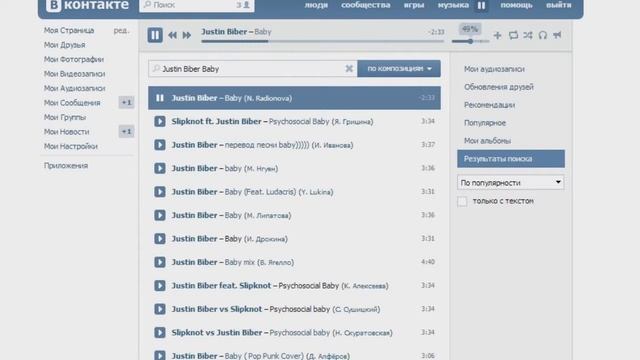
Task: Open 'музыка' in the top menu
Action: (453, 5)
